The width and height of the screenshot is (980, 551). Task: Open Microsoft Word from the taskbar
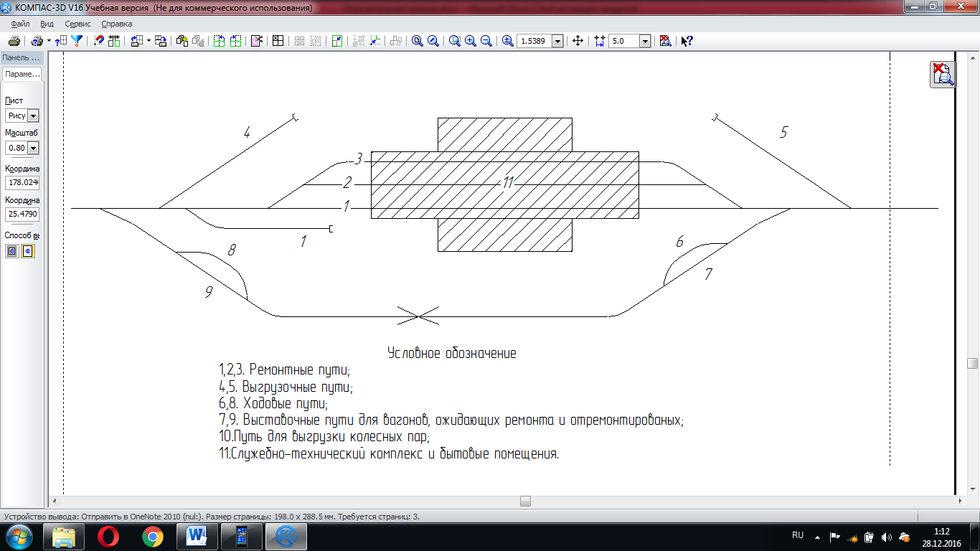coord(197,536)
